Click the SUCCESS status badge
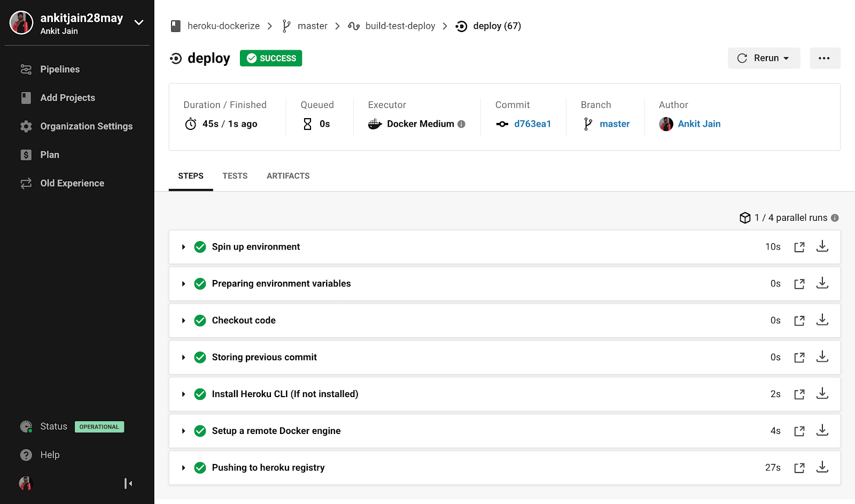This screenshot has height=504, width=855. [271, 58]
